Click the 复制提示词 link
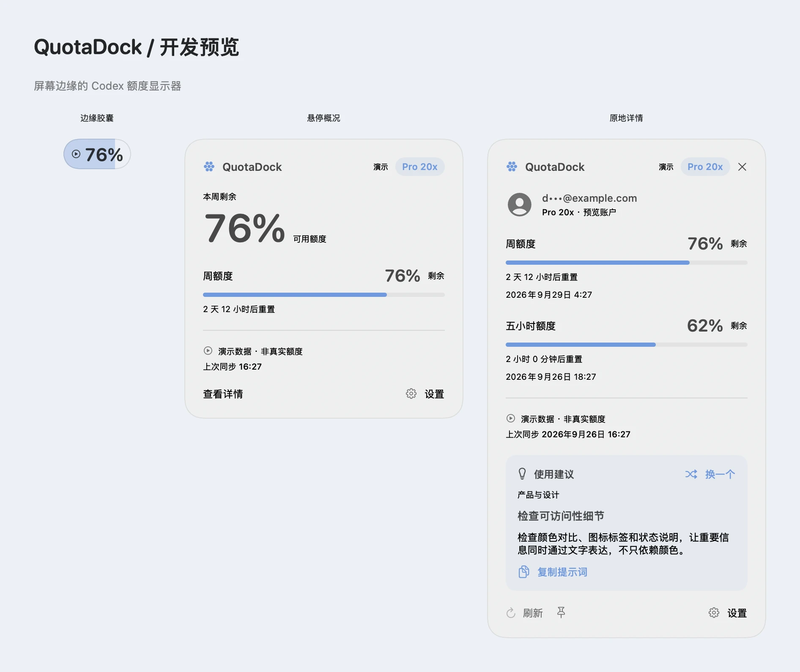This screenshot has height=672, width=800. click(562, 572)
